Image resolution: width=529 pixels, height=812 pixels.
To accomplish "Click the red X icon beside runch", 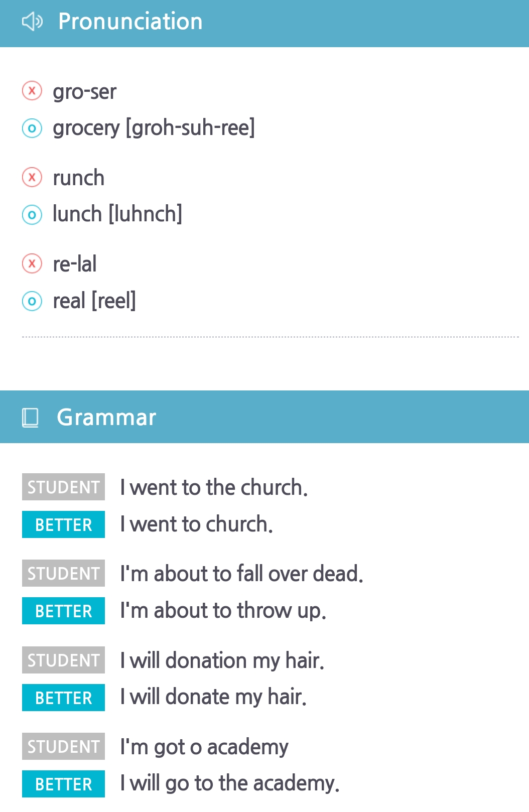I will tap(32, 177).
